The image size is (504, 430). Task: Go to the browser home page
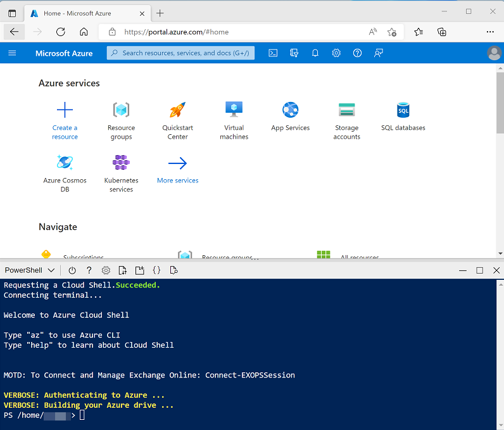click(x=84, y=32)
